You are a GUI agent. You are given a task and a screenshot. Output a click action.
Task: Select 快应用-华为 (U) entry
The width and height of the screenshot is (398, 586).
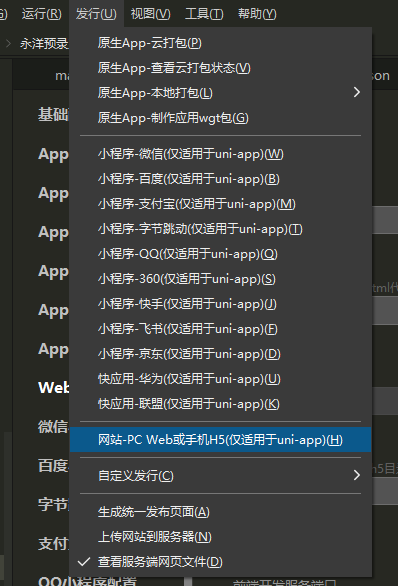tap(220, 379)
